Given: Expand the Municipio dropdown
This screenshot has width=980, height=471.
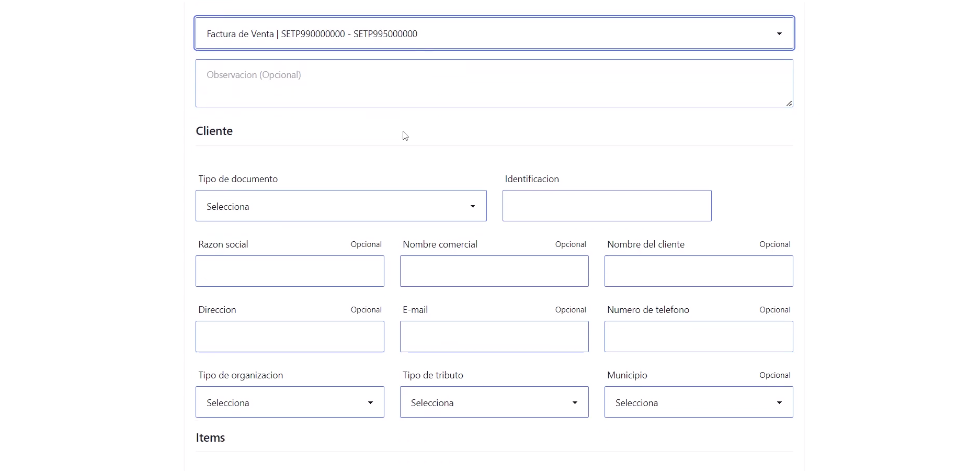Looking at the screenshot, I should click(698, 402).
